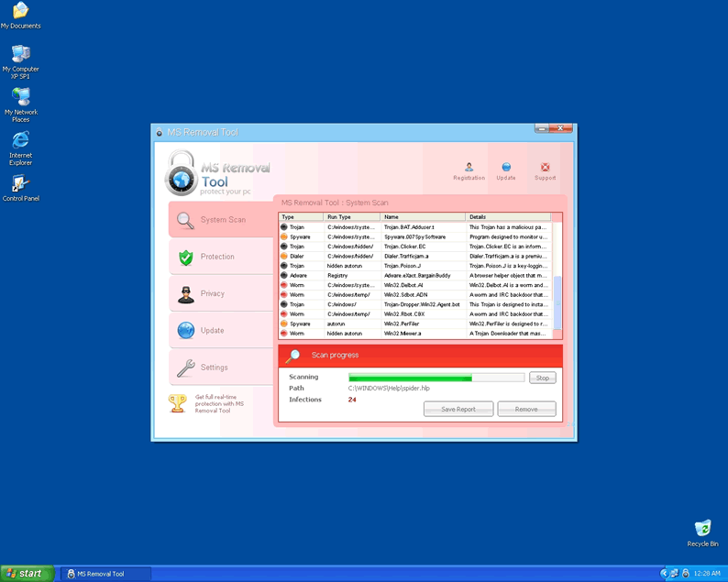The width and height of the screenshot is (728, 582).
Task: Select the System Scan tab
Action: click(222, 220)
